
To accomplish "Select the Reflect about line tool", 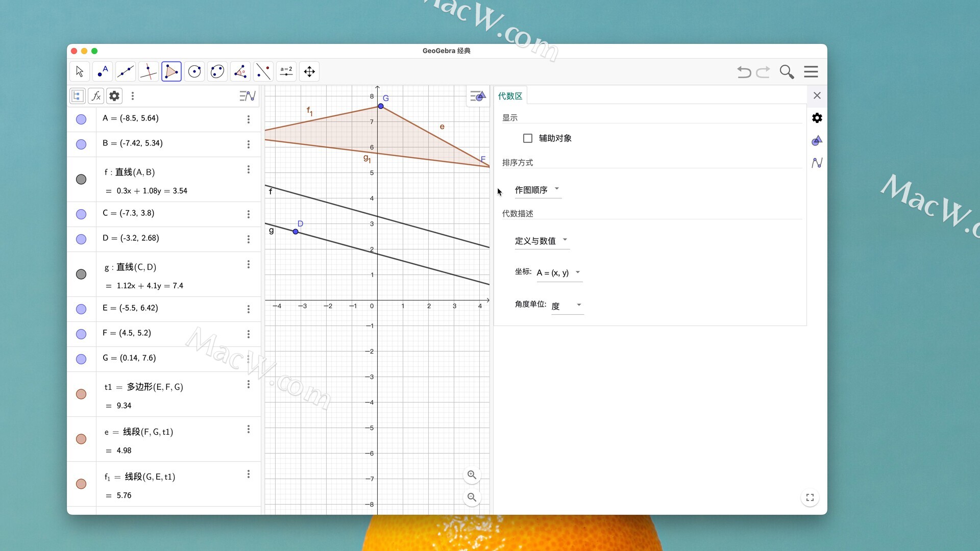I will [263, 71].
